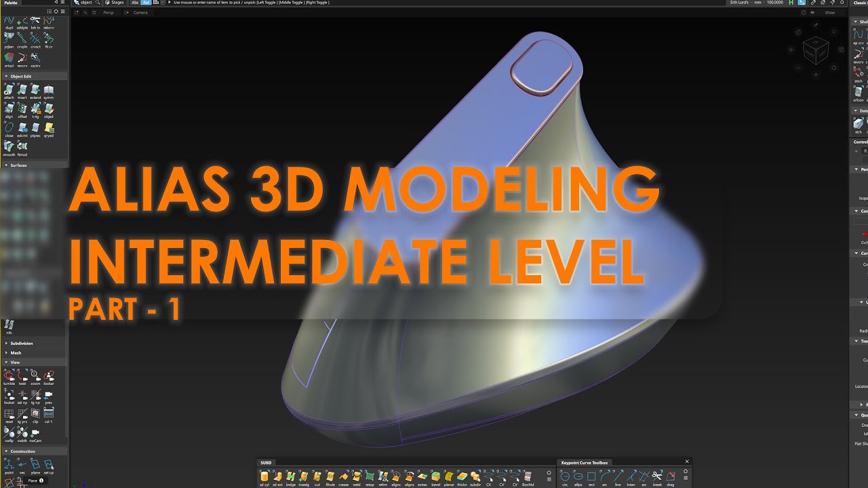Activate the weld tool in SUBD shelf

tap(357, 479)
